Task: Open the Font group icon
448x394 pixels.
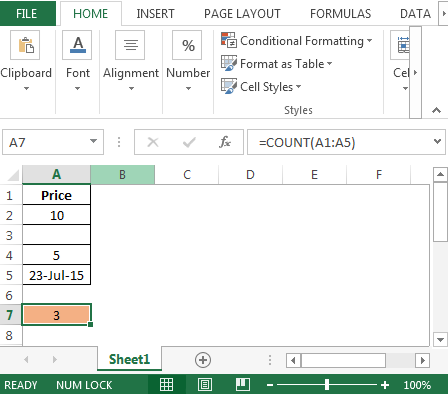Action: point(77,45)
